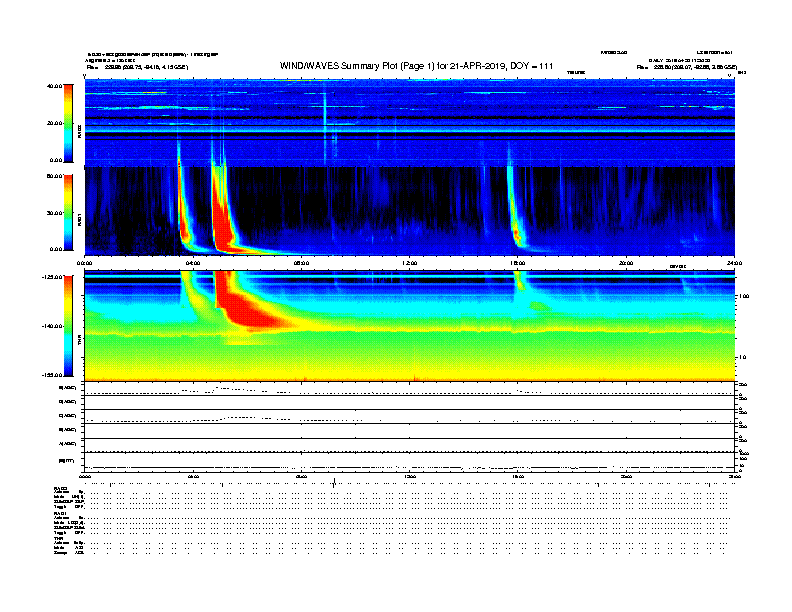792x612 pixels.
Task: Click the 30.00 value on RAD1 color scale
Action: click(55, 213)
